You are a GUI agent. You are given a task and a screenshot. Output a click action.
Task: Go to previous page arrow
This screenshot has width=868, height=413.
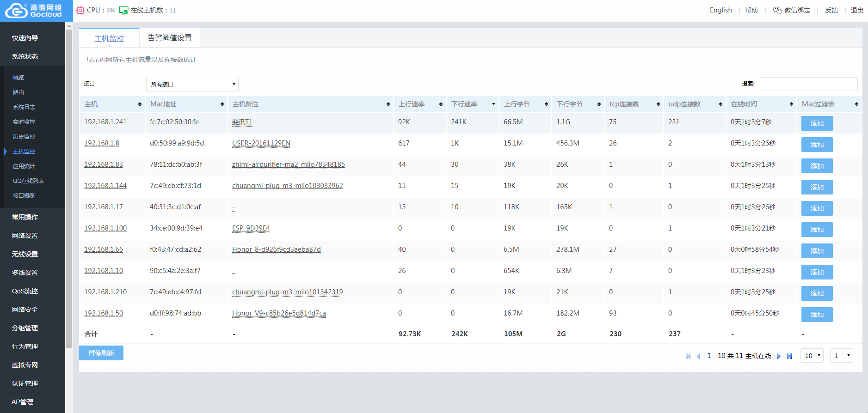(698, 356)
